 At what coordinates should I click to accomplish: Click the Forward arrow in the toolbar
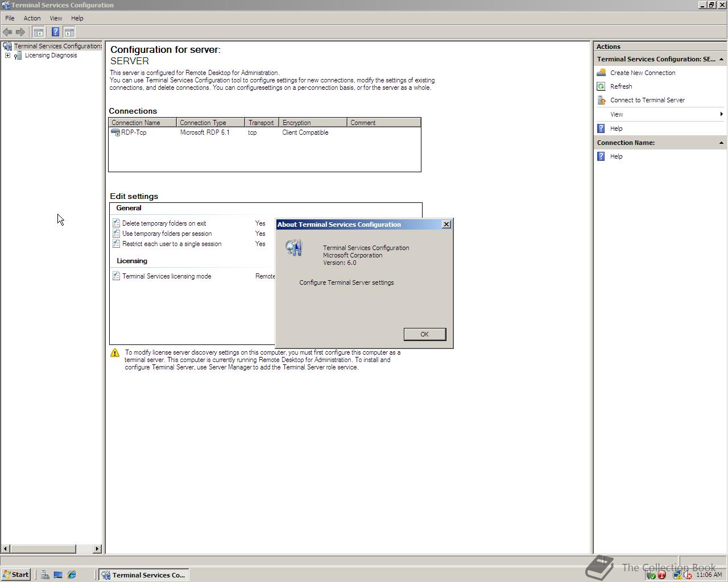point(20,32)
